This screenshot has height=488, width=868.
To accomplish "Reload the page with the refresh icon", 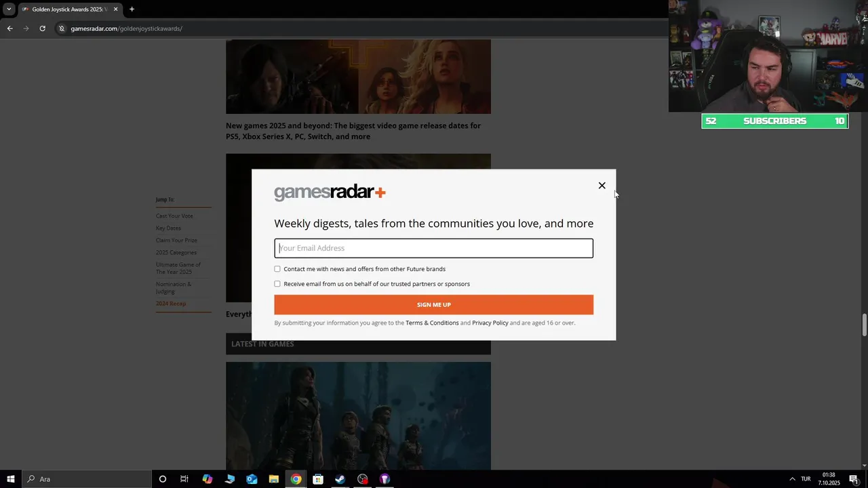I will (x=42, y=28).
